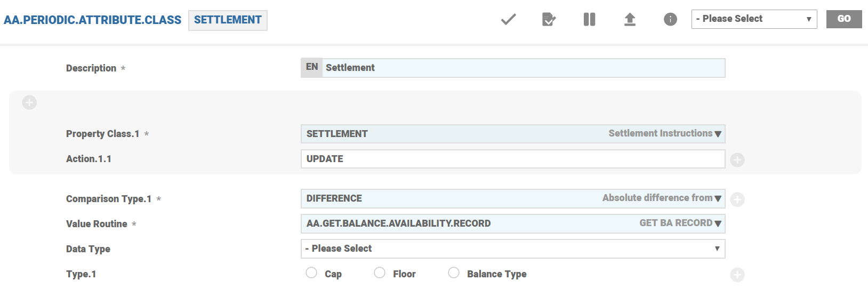Viewport: 868px width, 288px height.
Task: Click the commit checkmark icon
Action: click(x=508, y=20)
